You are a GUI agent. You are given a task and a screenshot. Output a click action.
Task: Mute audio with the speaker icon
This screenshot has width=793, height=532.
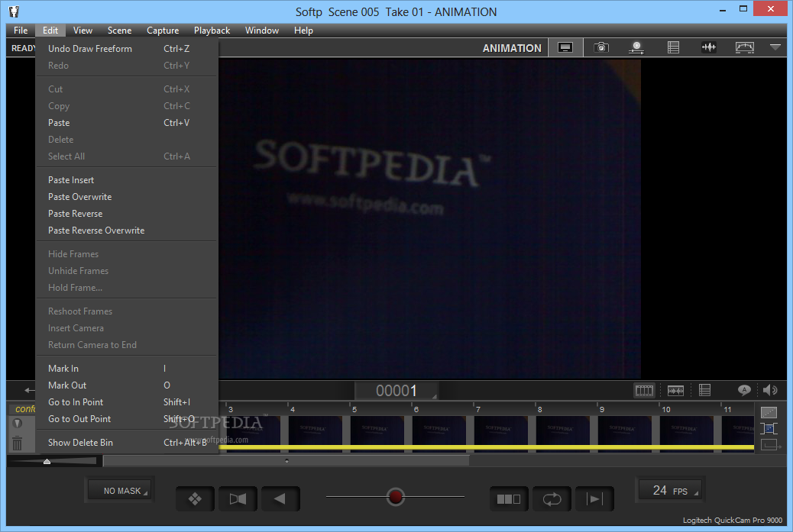770,390
